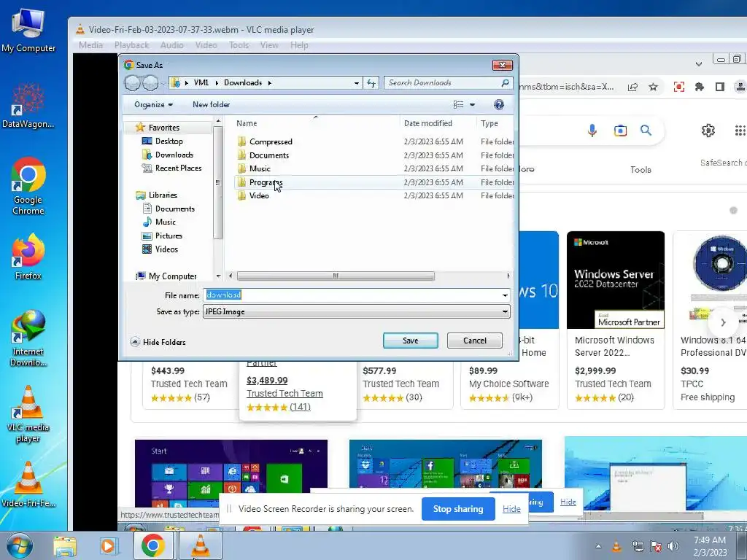Screen dimensions: 747x560
Task: Click Hide Folders at dialog bottom
Action: point(158,342)
